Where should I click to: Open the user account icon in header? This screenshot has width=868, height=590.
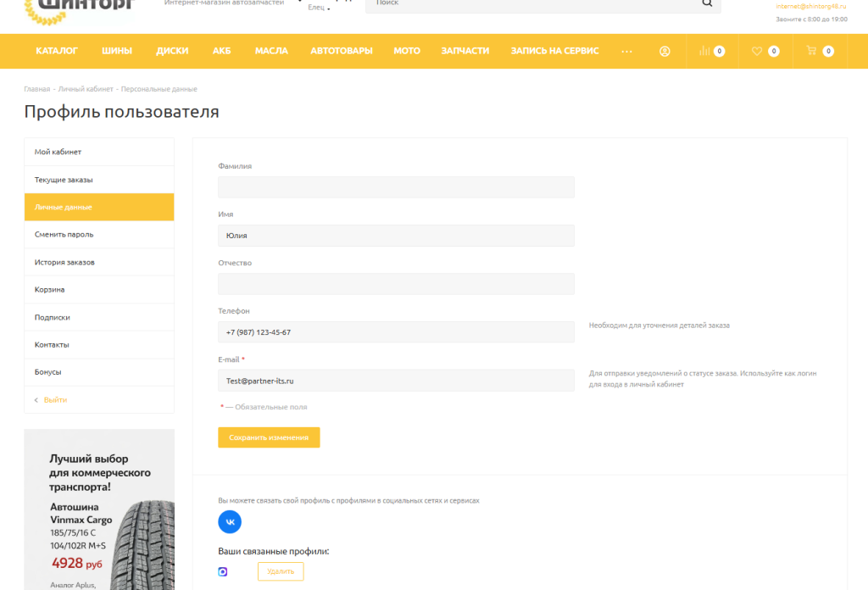665,51
